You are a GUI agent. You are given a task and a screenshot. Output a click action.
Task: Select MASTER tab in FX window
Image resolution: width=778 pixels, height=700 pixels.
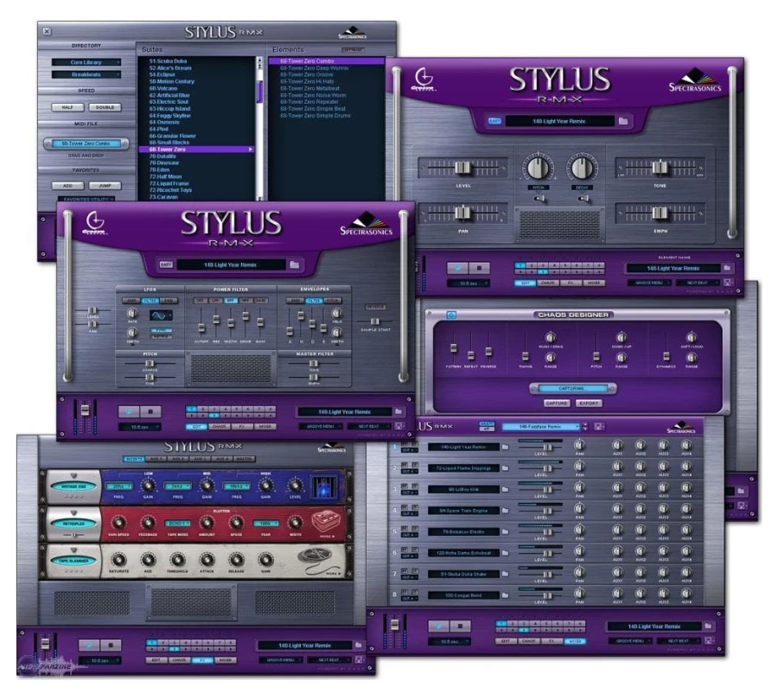click(245, 459)
